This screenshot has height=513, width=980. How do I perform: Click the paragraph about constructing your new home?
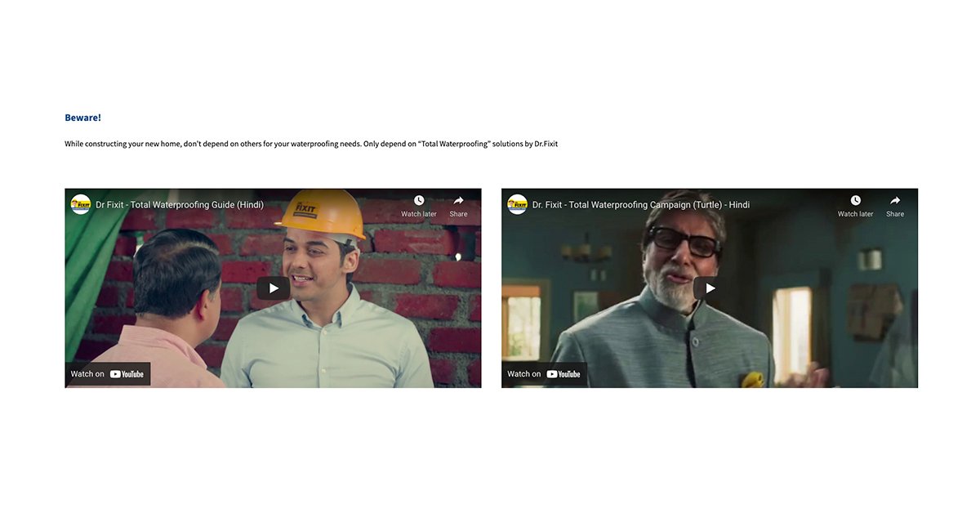point(311,144)
